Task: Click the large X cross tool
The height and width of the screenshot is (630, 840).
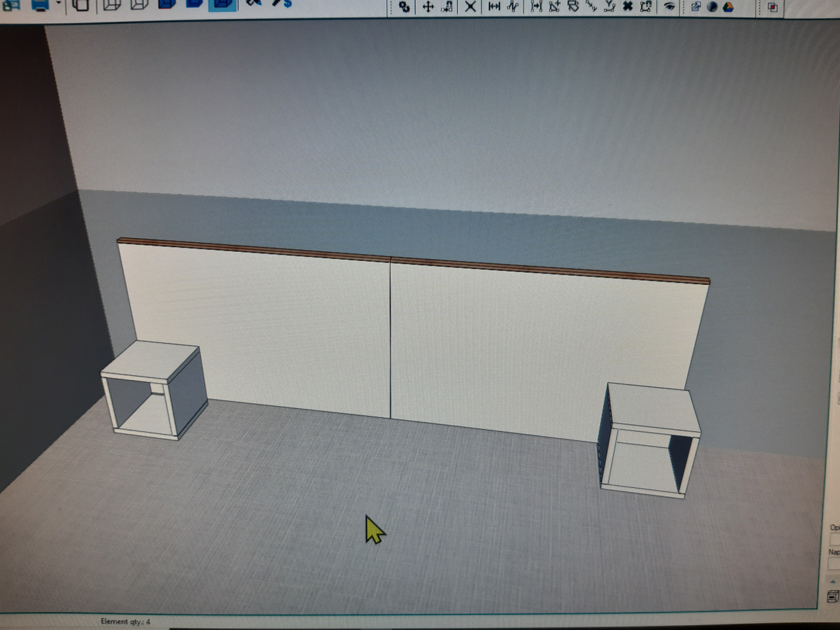Action: pyautogui.click(x=470, y=7)
